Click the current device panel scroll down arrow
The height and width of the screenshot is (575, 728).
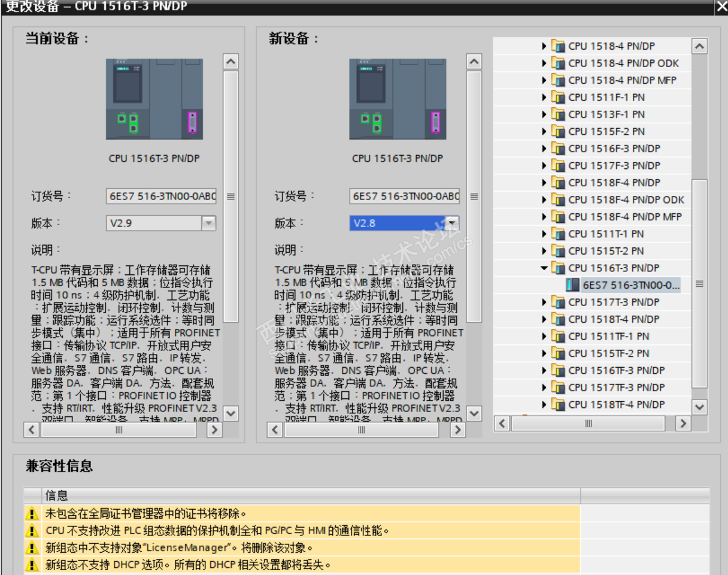pyautogui.click(x=230, y=413)
